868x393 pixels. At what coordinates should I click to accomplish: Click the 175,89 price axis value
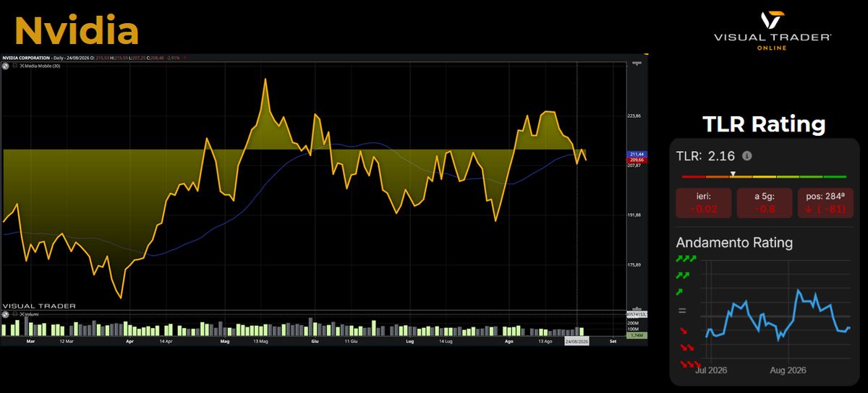[636, 265]
